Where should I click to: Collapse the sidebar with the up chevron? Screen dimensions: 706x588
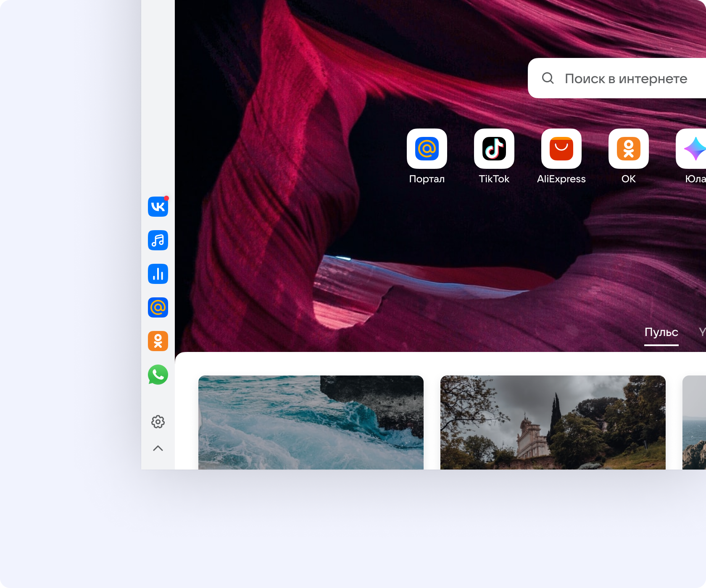pos(158,448)
